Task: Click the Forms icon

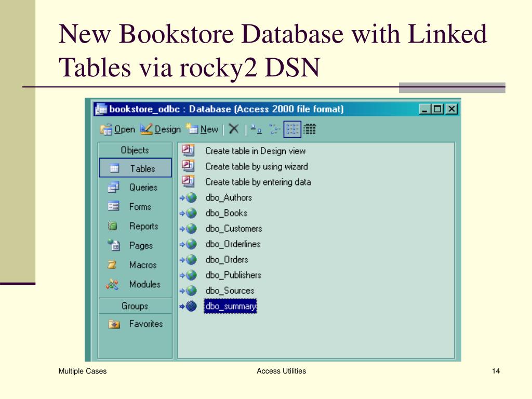Action: (113, 206)
